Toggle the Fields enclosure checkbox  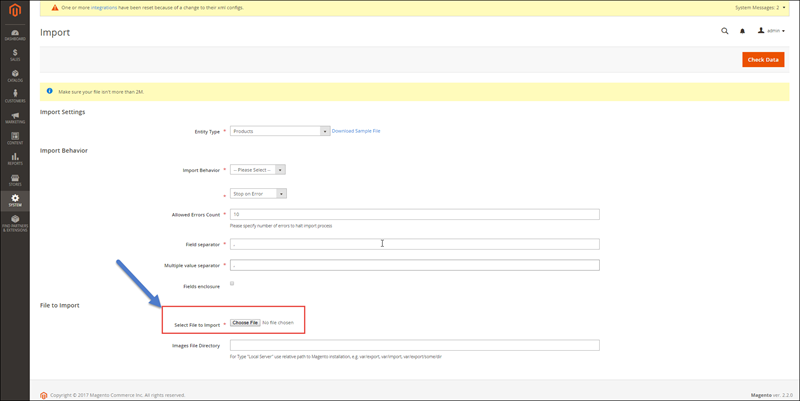coord(232,284)
